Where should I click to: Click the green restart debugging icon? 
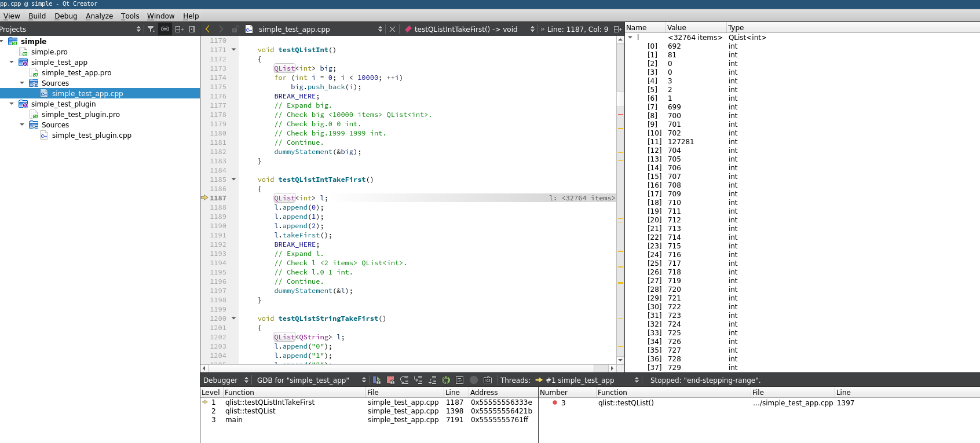(446, 380)
